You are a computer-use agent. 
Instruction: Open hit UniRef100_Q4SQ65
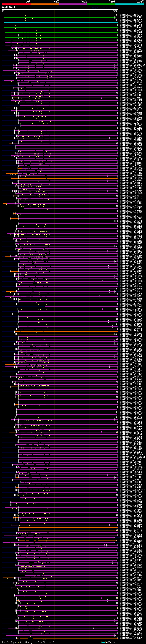(x=131, y=77)
